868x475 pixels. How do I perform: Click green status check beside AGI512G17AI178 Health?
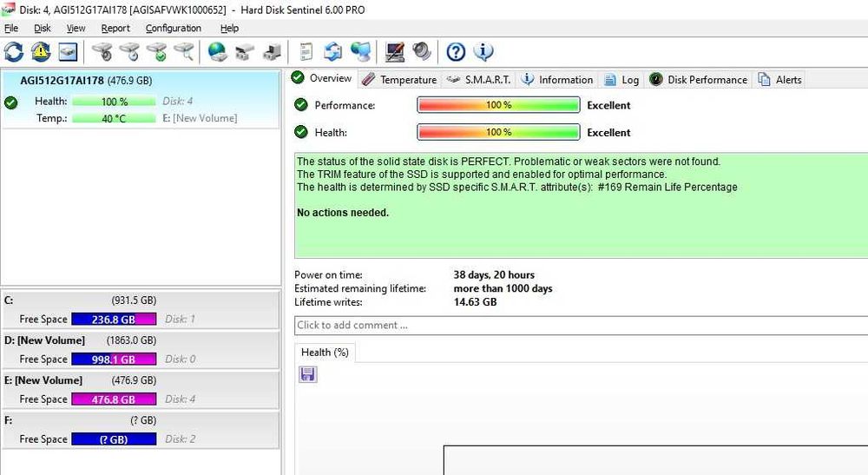click(10, 102)
